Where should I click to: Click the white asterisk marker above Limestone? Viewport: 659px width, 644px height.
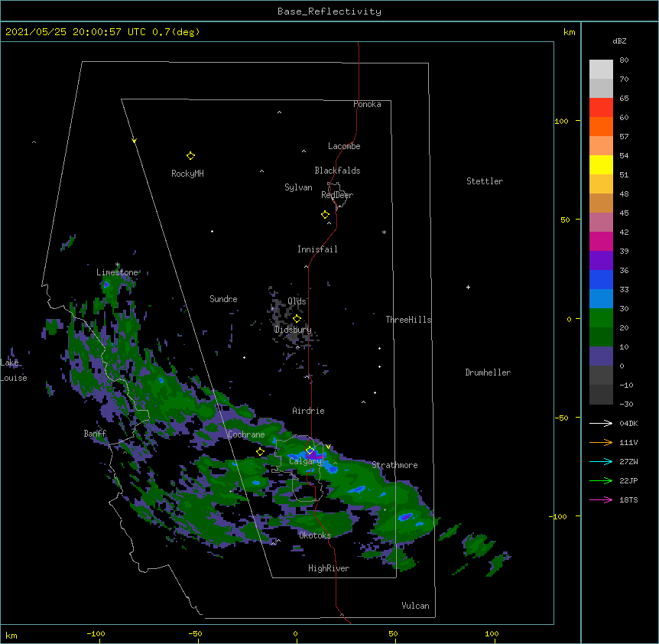[x=117, y=265]
